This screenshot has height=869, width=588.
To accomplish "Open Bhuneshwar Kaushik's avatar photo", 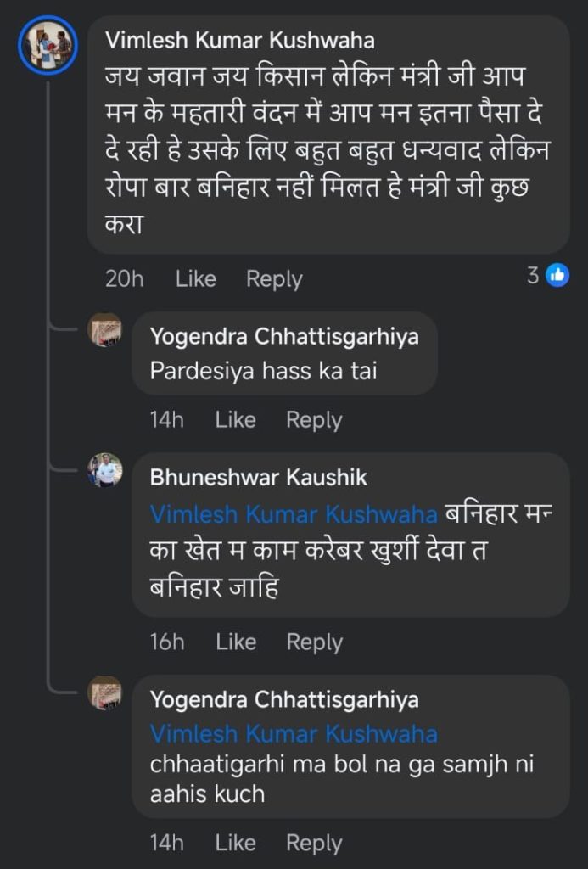I will [x=105, y=469].
